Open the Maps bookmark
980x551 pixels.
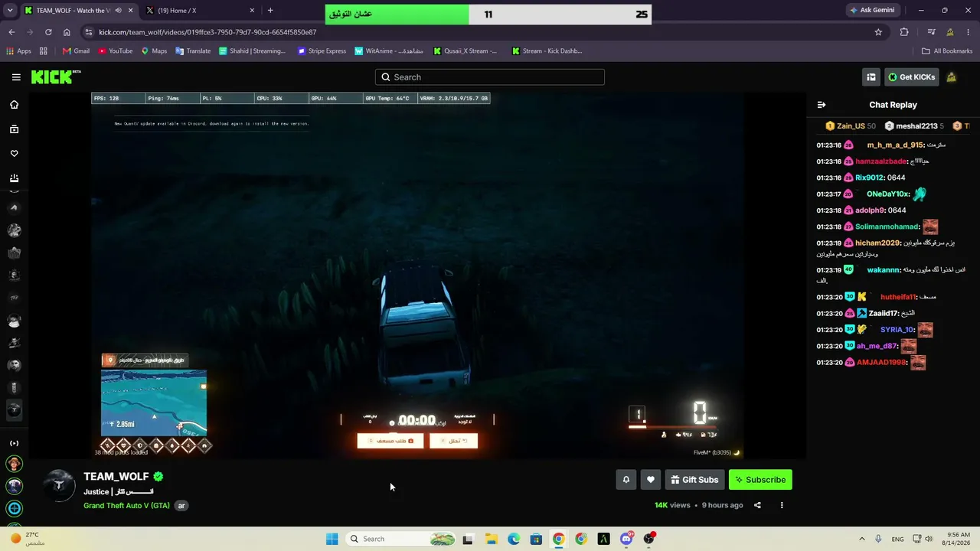[x=154, y=51]
